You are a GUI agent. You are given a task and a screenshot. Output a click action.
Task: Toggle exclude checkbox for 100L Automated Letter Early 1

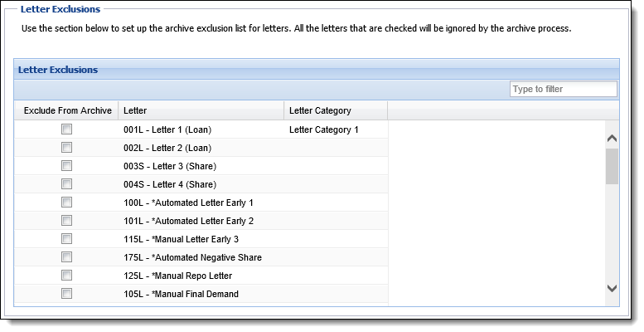(x=66, y=202)
